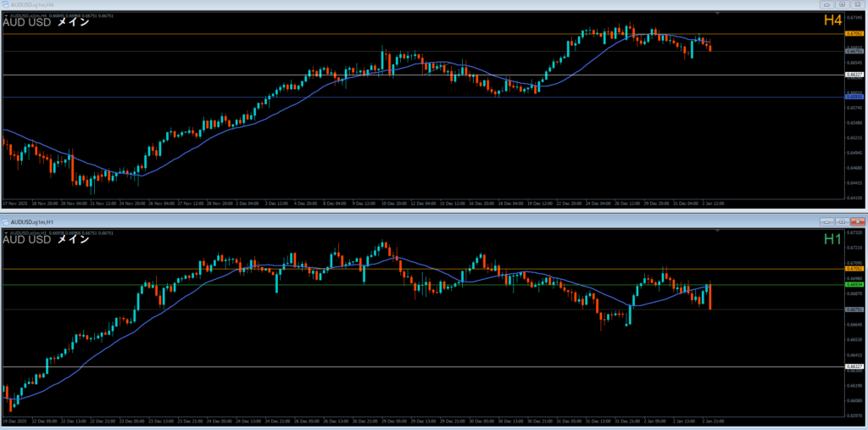Select the AUDUSD.oj1m,H4 title bar
Screen dimensions: 868x430
tap(339, 4)
